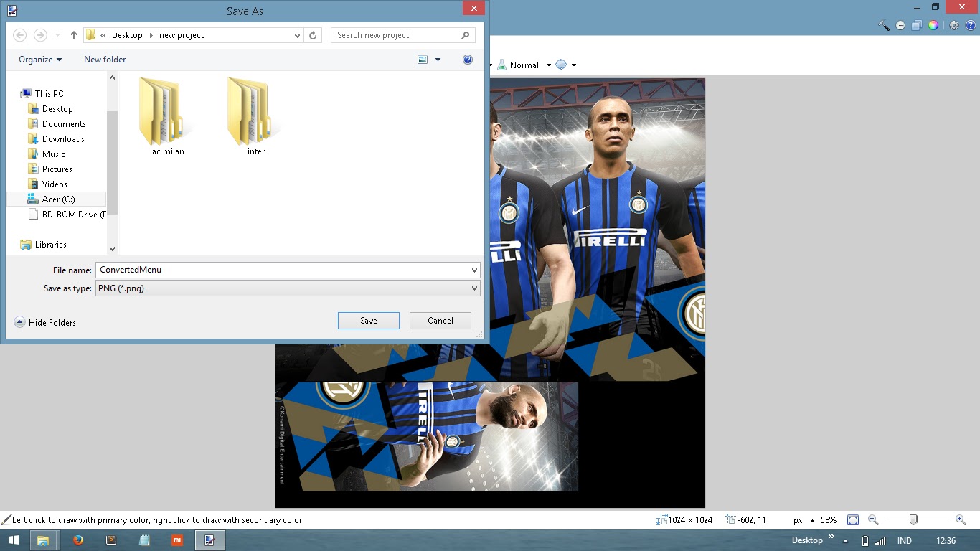Click Desktop in address breadcrumb
This screenshot has width=980, height=551.
[x=127, y=35]
